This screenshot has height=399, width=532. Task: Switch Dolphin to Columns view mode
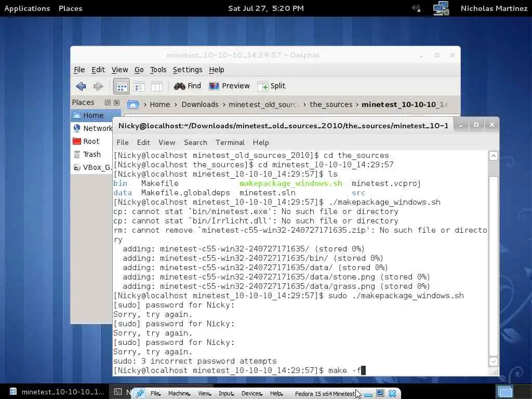pyautogui.click(x=157, y=87)
